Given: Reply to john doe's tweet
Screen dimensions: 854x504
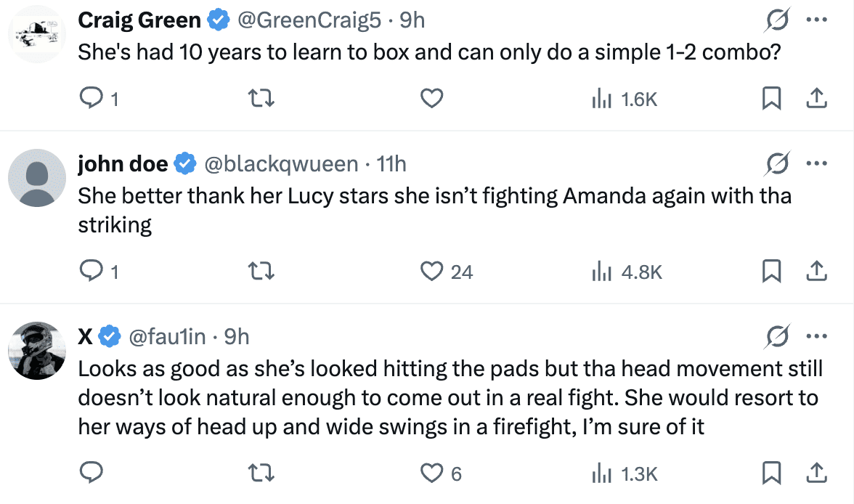Looking at the screenshot, I should (91, 272).
